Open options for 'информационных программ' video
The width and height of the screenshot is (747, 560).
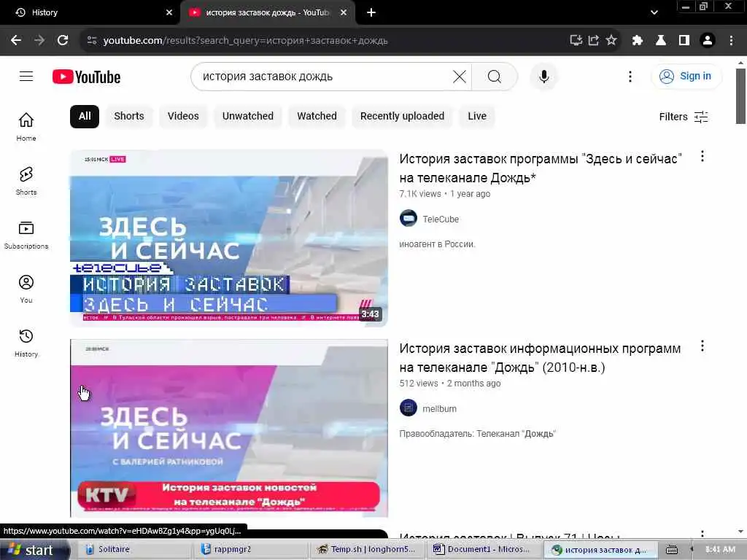click(703, 346)
